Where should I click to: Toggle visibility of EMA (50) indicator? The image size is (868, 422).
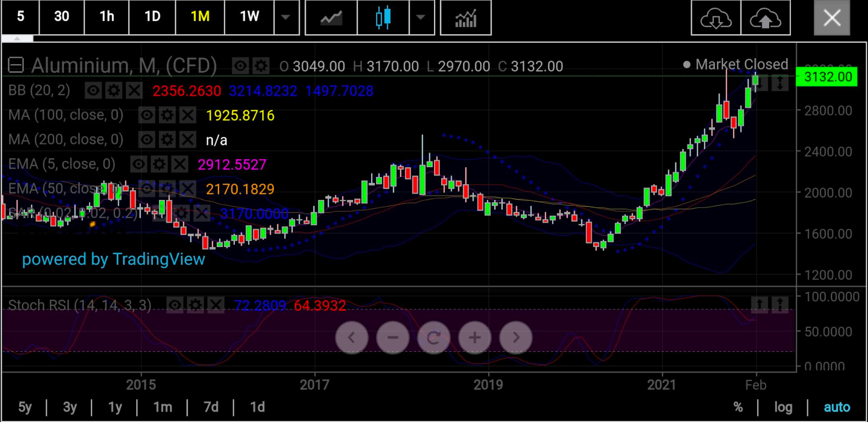pyautogui.click(x=146, y=188)
